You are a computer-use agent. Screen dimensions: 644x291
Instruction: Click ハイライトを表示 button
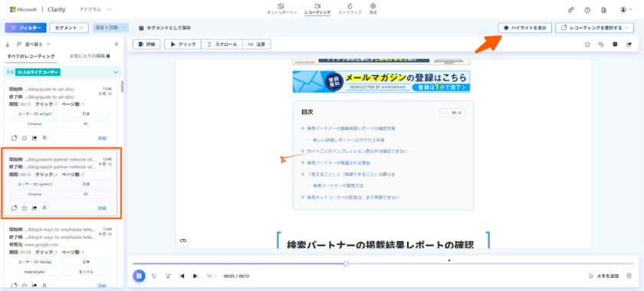coord(524,28)
